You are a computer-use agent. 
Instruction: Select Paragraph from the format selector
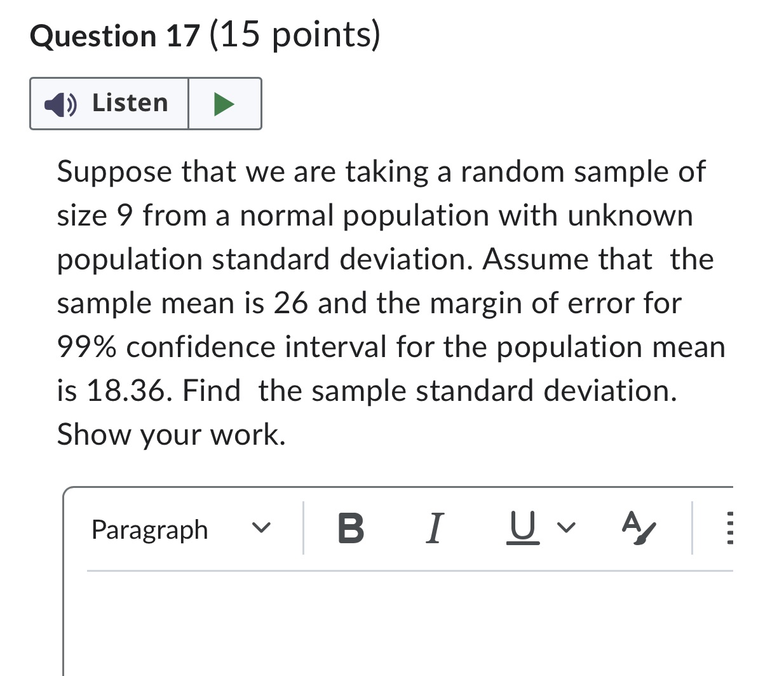click(x=150, y=529)
